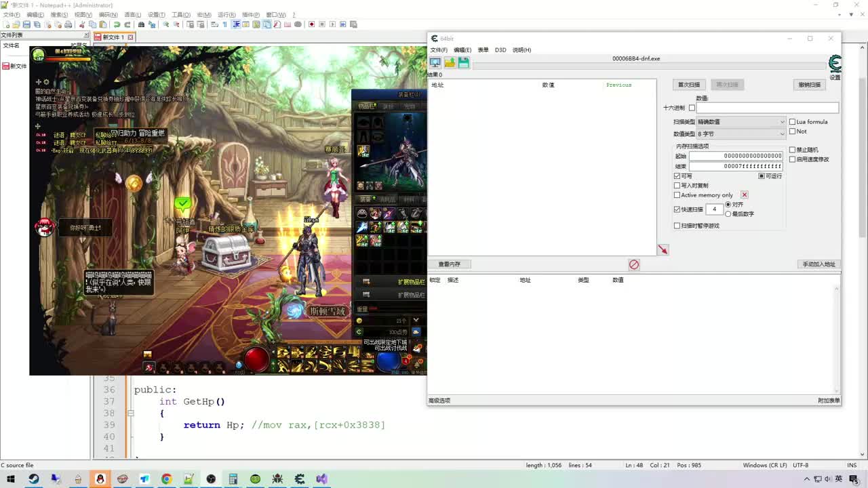The height and width of the screenshot is (488, 868).
Task: Click the 手动加入地址 button
Action: click(x=818, y=264)
